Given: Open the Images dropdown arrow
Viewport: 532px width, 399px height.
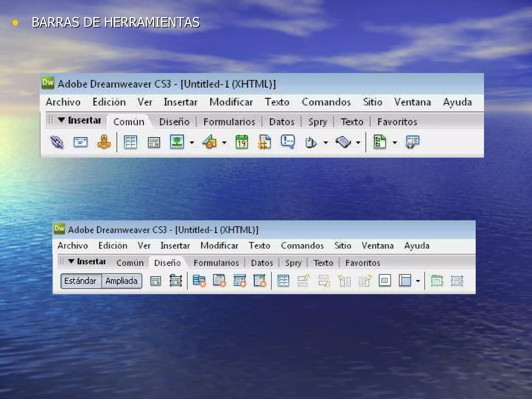Looking at the screenshot, I should 192,143.
